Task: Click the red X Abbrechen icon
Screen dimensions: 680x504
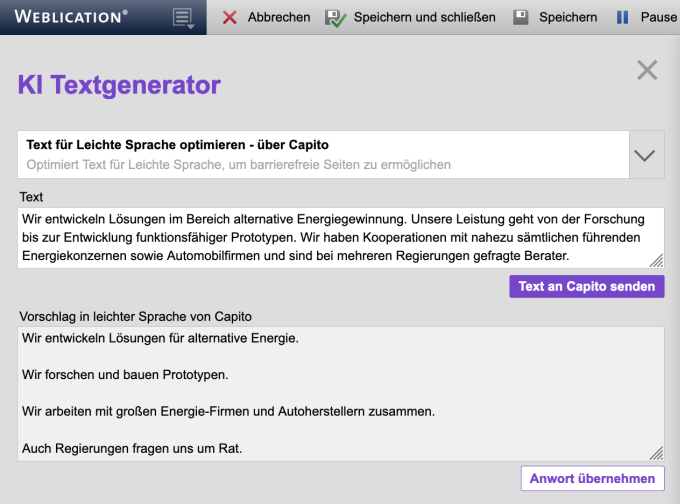Action: tap(229, 17)
